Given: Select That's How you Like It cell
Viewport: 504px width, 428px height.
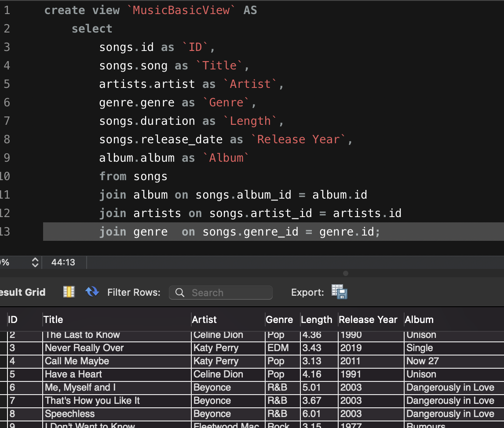Looking at the screenshot, I should tap(117, 401).
